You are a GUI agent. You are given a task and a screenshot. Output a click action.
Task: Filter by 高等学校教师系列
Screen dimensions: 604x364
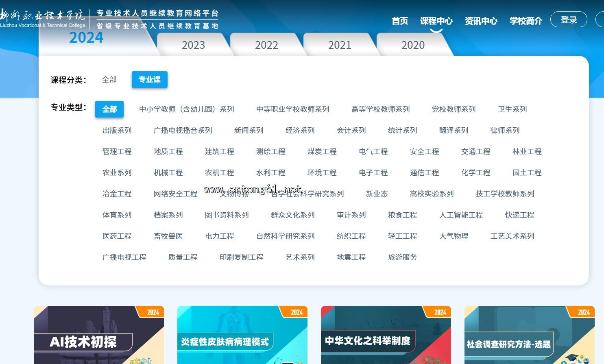(380, 109)
